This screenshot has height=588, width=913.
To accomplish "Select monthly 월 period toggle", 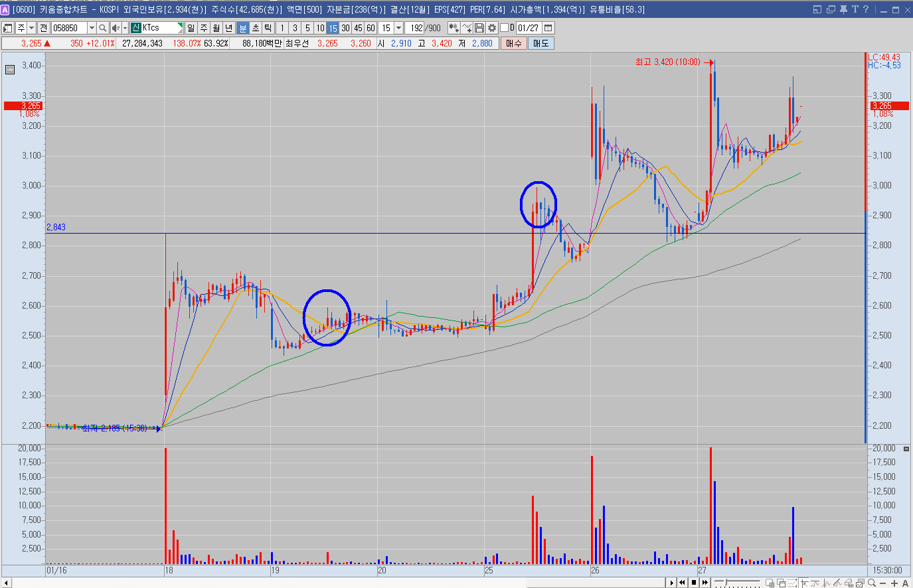I will [216, 28].
